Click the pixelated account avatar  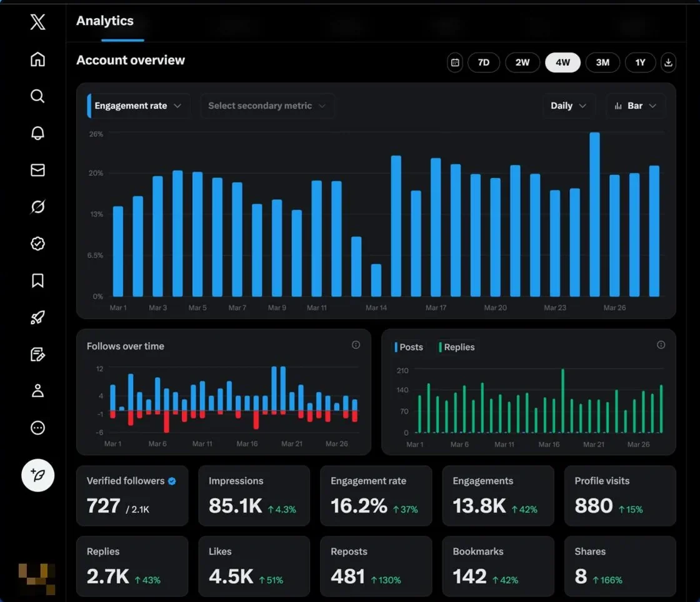[x=37, y=579]
